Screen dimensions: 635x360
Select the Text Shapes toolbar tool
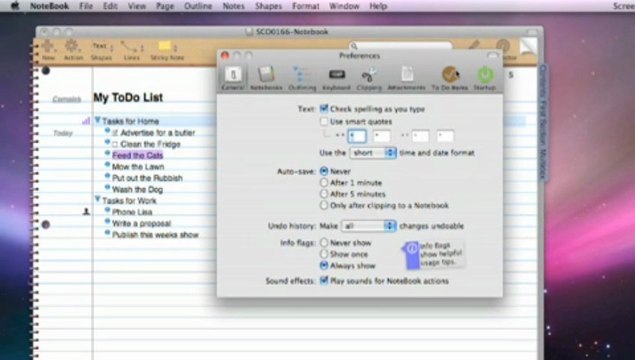101,50
